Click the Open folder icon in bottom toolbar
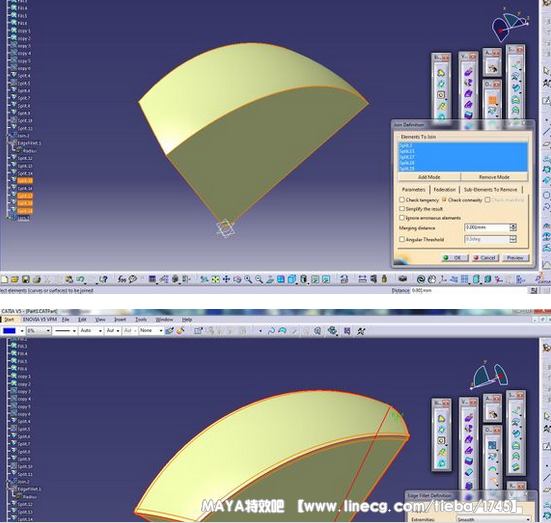 point(15,279)
